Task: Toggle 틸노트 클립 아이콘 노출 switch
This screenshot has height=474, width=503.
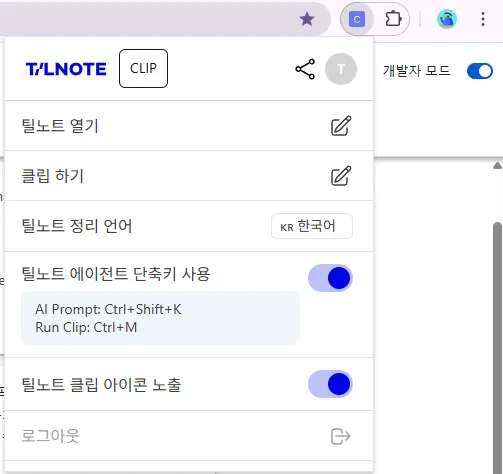Action: (x=330, y=384)
